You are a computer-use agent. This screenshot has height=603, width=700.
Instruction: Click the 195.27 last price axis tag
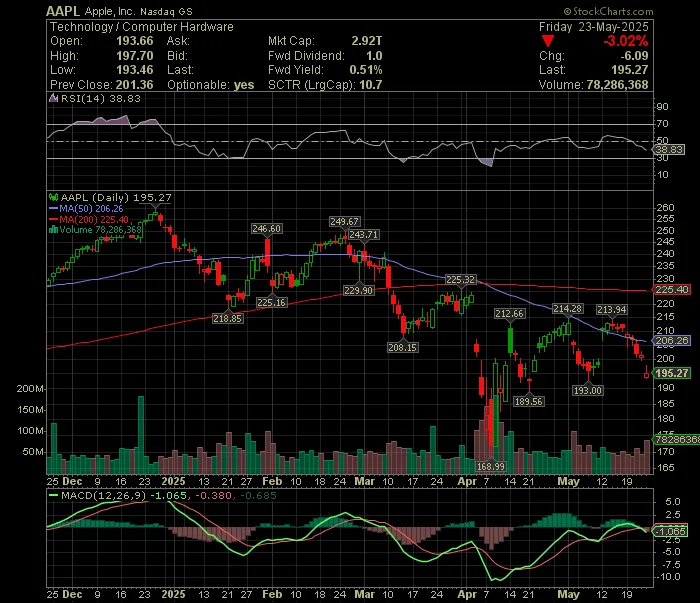(x=672, y=373)
